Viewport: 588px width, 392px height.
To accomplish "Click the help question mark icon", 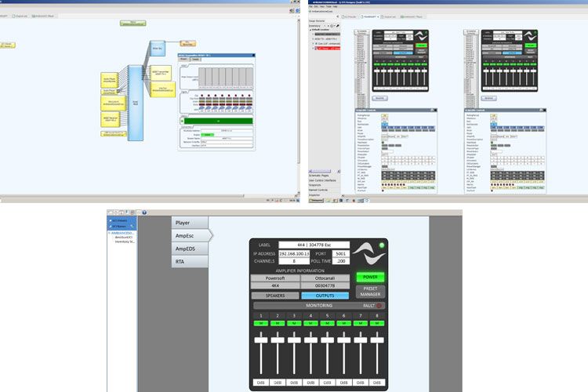I will [x=144, y=212].
